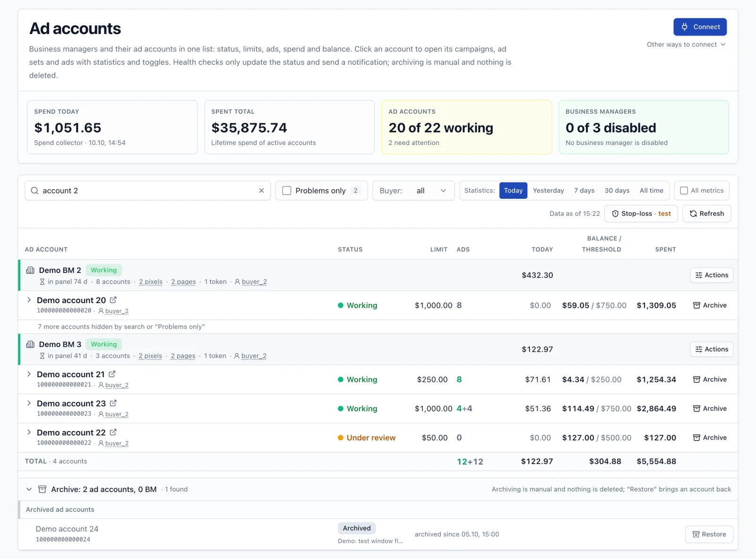Select the All time statistics tab
This screenshot has width=756, height=559.
pyautogui.click(x=651, y=191)
